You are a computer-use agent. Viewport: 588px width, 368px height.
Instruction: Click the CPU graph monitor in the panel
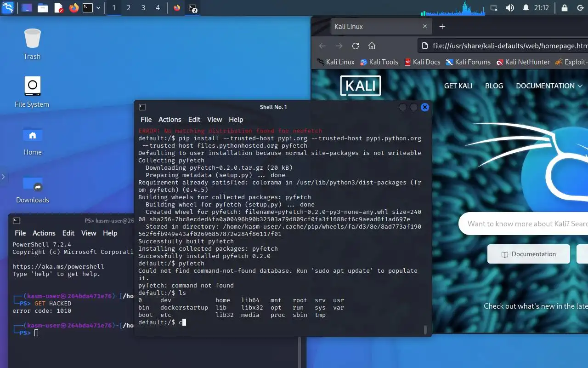(453, 8)
